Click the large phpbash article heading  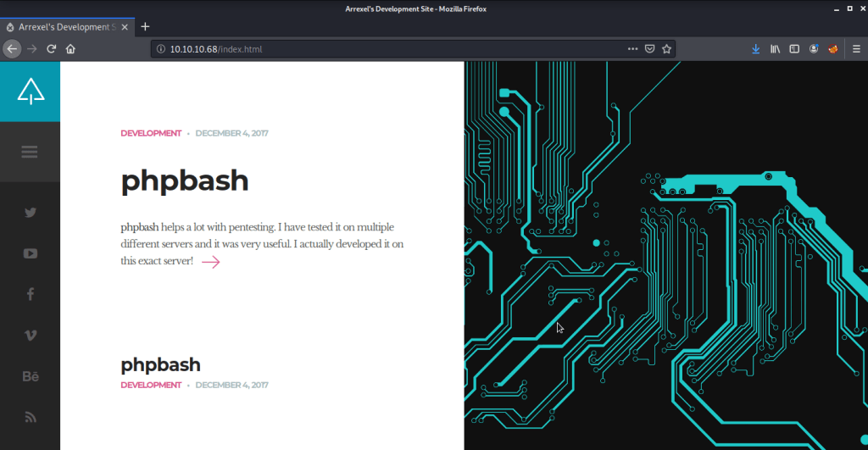(x=184, y=181)
